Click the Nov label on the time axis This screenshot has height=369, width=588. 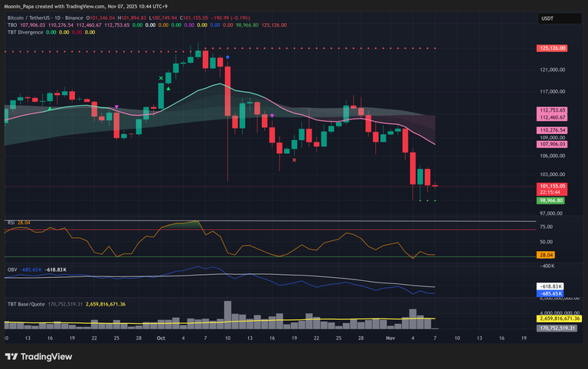(x=389, y=337)
